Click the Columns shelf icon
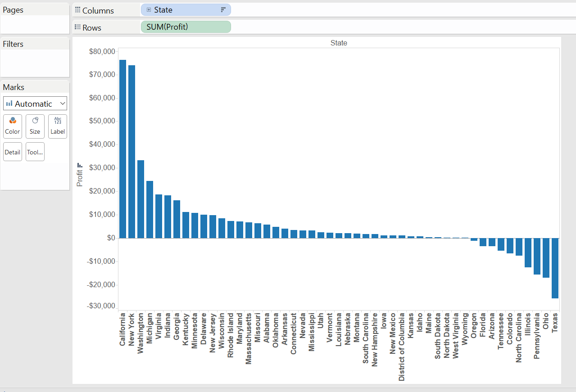This screenshot has width=576, height=392. coord(77,10)
